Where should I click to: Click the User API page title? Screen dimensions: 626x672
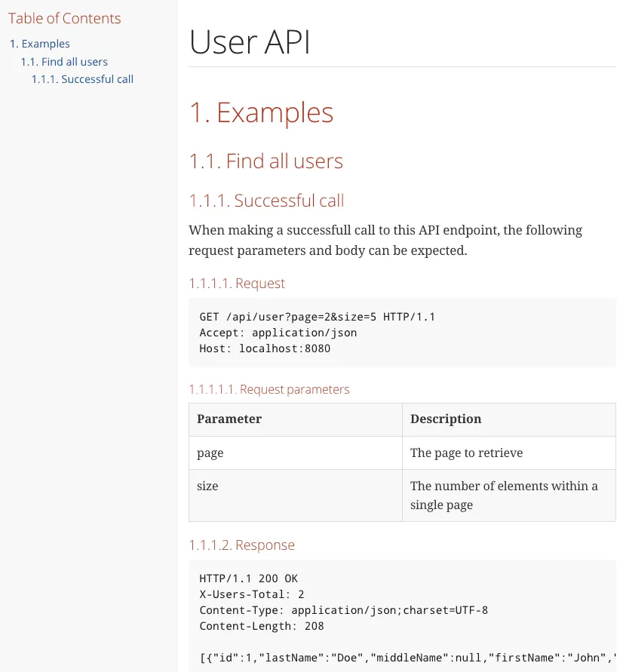click(x=249, y=43)
